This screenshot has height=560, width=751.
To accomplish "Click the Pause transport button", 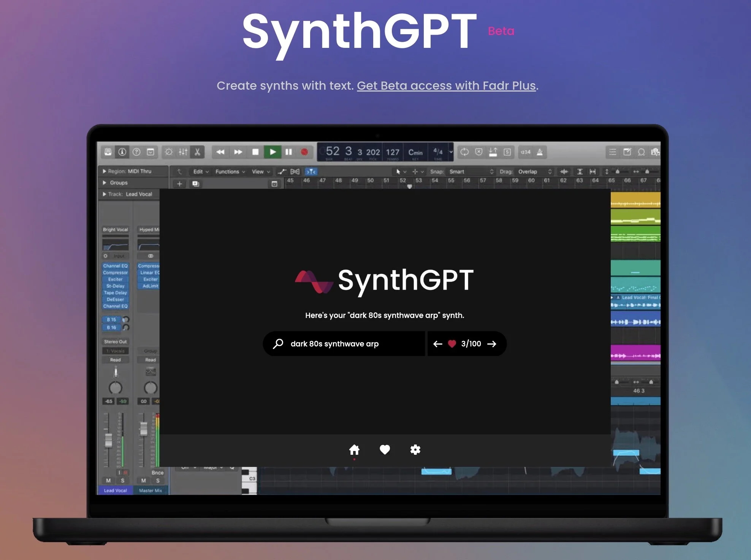I will pyautogui.click(x=288, y=152).
